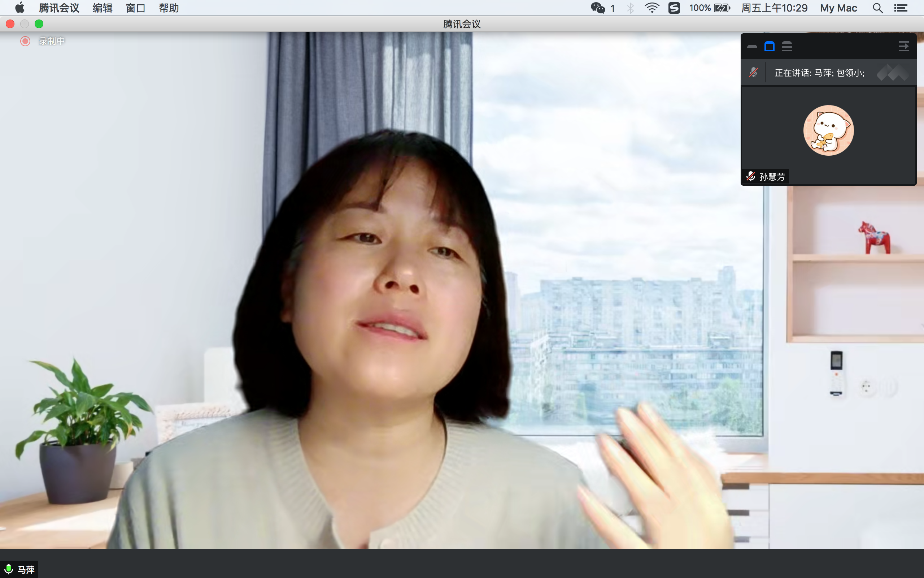The height and width of the screenshot is (578, 924).
Task: Collapse participant panel with minimize bar icon
Action: (752, 47)
